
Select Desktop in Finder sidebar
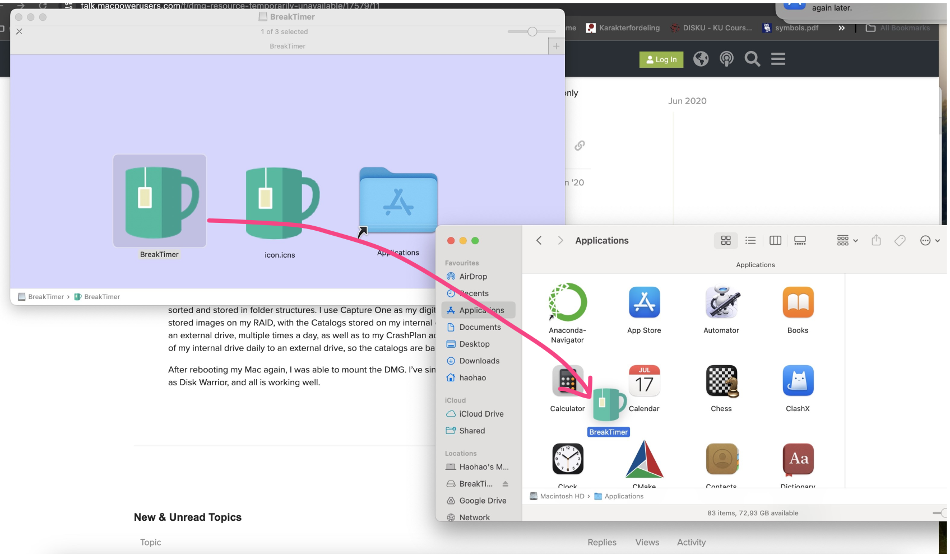point(478,344)
